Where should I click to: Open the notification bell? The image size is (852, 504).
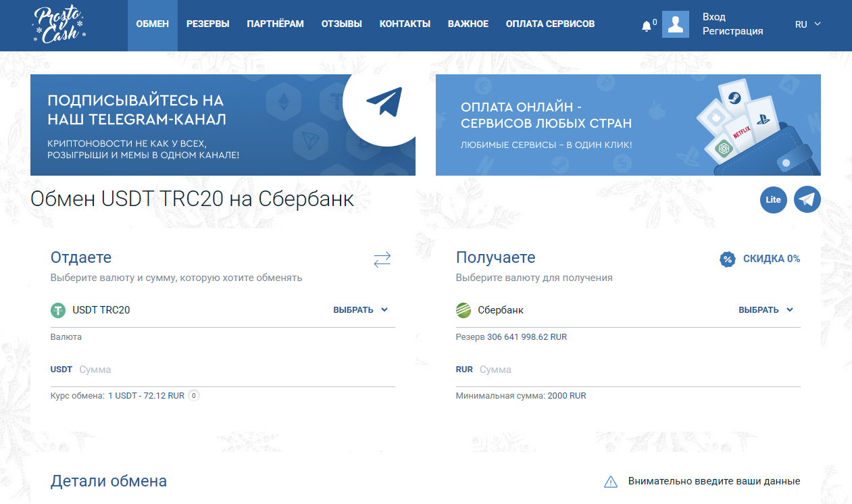(646, 24)
